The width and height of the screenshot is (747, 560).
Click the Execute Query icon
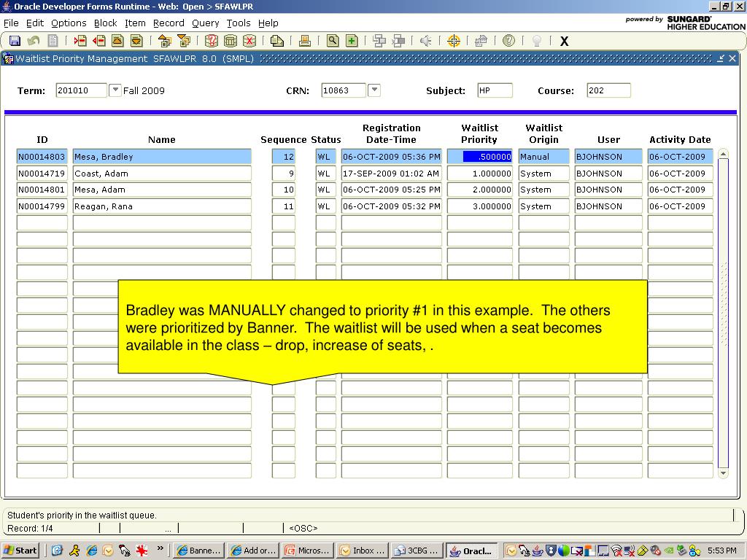tap(231, 41)
